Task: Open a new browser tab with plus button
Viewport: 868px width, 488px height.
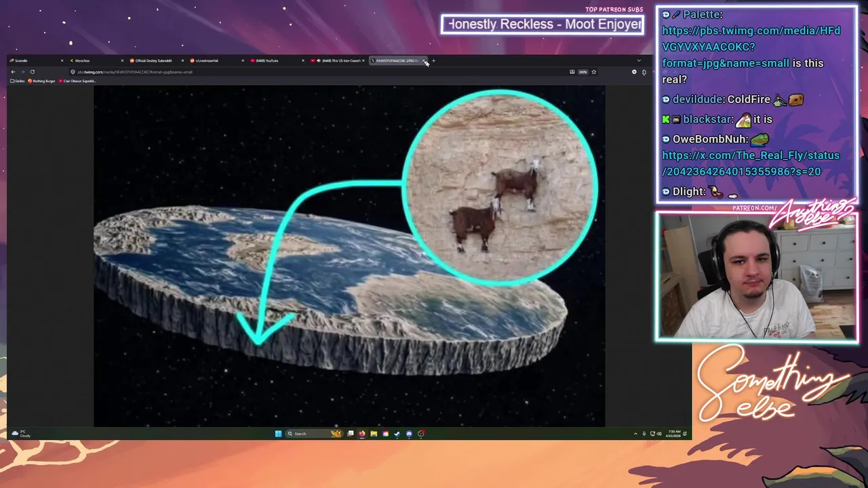Action: tap(433, 61)
